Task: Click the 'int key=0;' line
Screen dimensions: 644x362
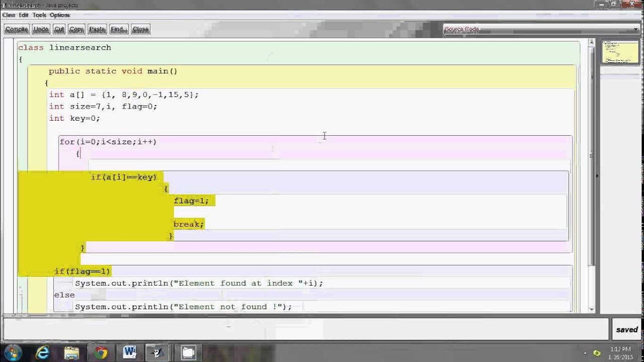Action: tap(74, 118)
